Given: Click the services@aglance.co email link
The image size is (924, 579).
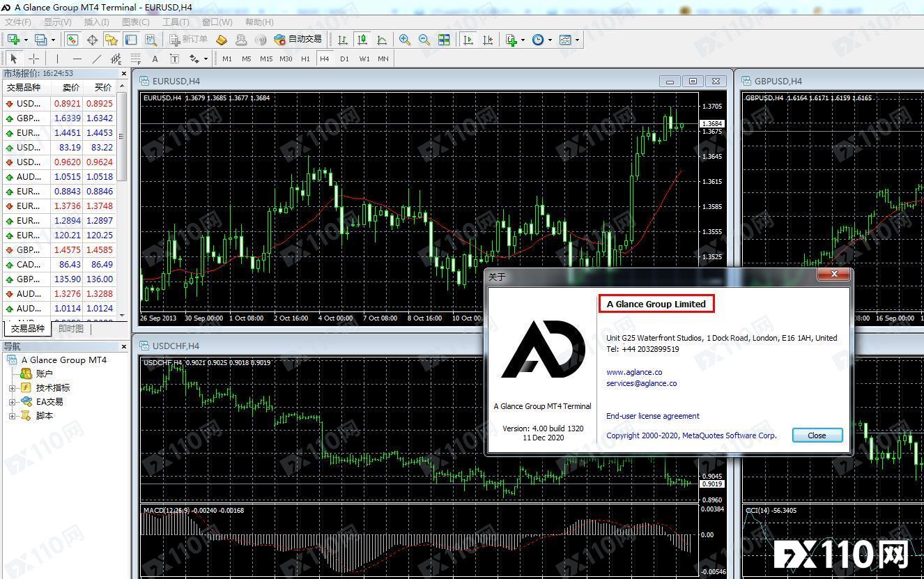Looking at the screenshot, I should [x=641, y=383].
